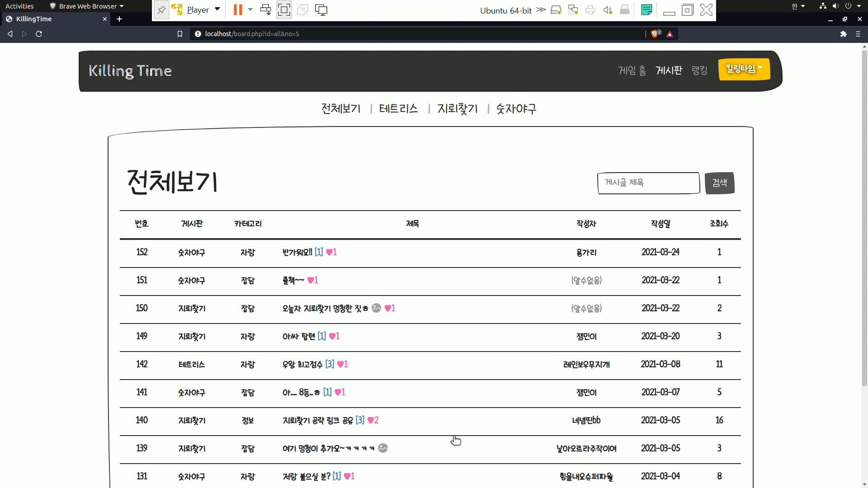868x488 pixels.
Task: Pause the virtual machine in VMware toolbar
Action: [238, 10]
